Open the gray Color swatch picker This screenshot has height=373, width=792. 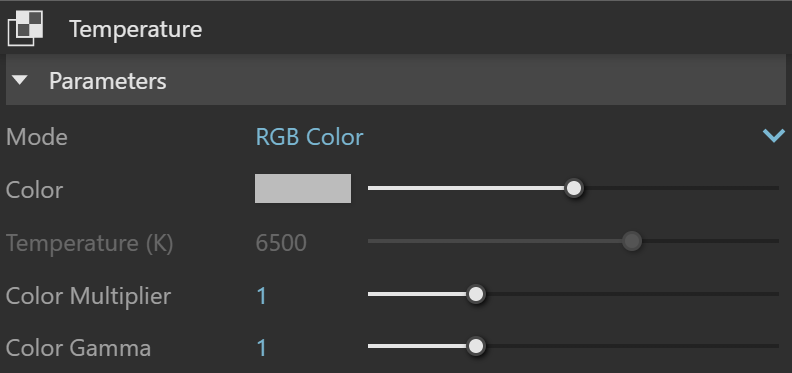click(303, 189)
